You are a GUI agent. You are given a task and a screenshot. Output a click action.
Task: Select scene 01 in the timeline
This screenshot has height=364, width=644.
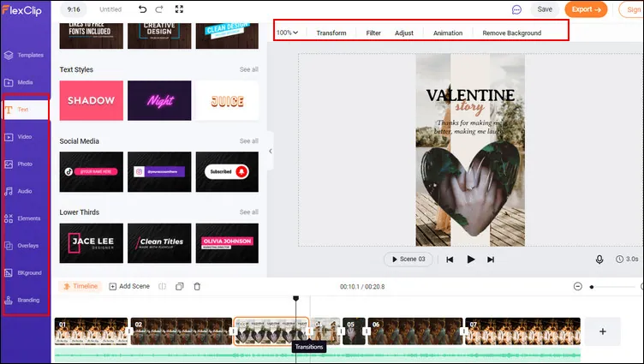(91, 331)
